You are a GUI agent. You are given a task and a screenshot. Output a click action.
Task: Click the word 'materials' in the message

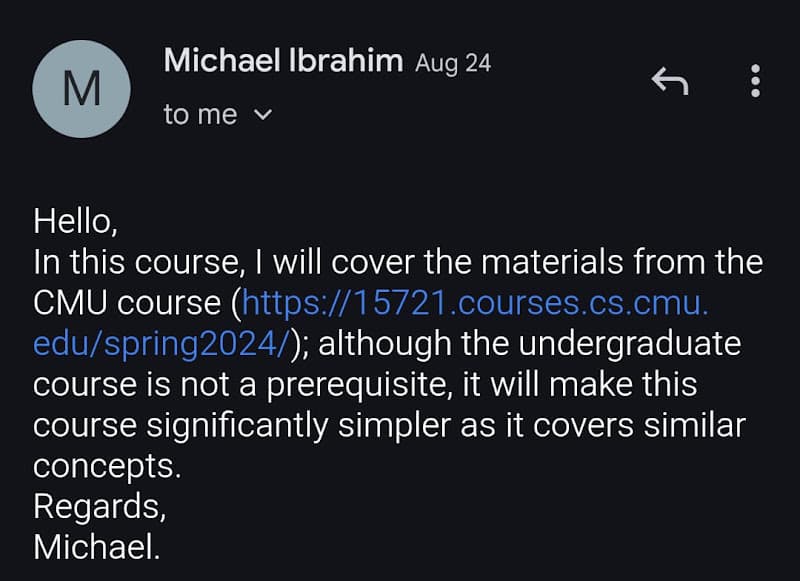pos(552,262)
